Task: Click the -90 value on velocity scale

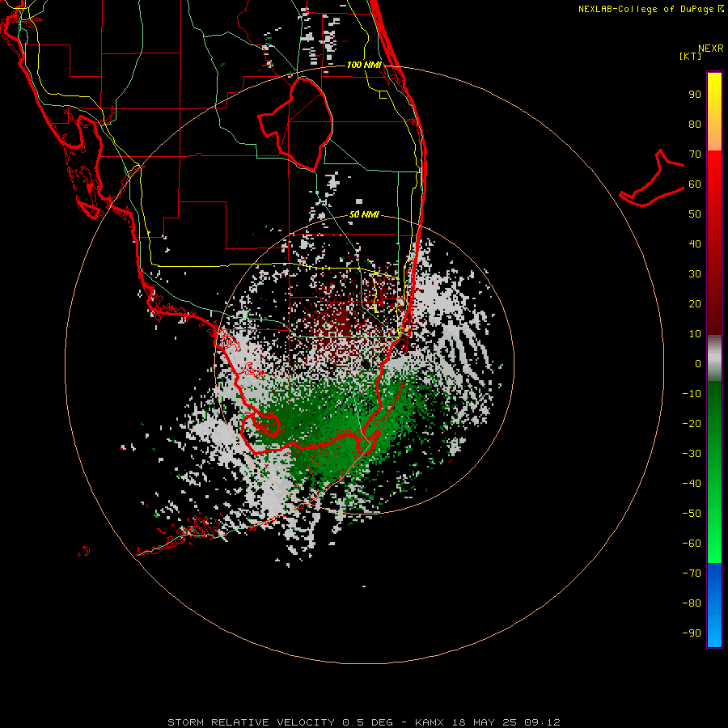Action: (x=692, y=633)
